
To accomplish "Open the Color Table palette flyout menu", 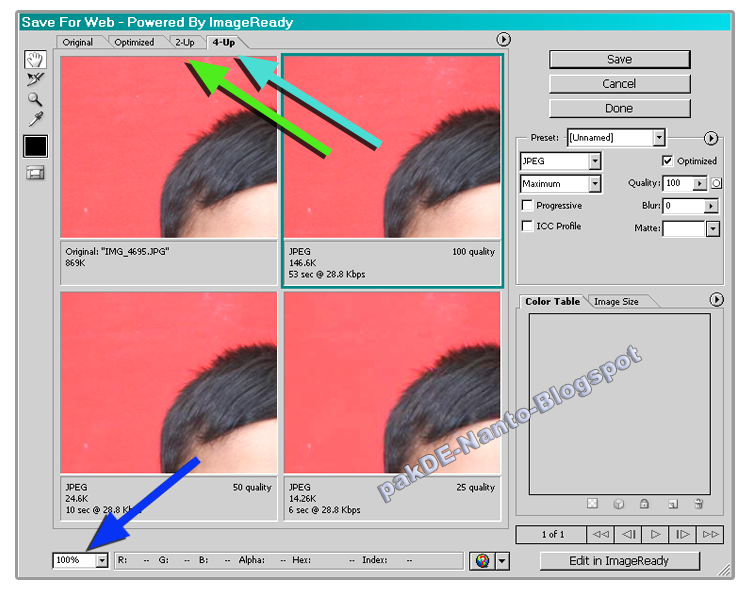I will point(717,299).
